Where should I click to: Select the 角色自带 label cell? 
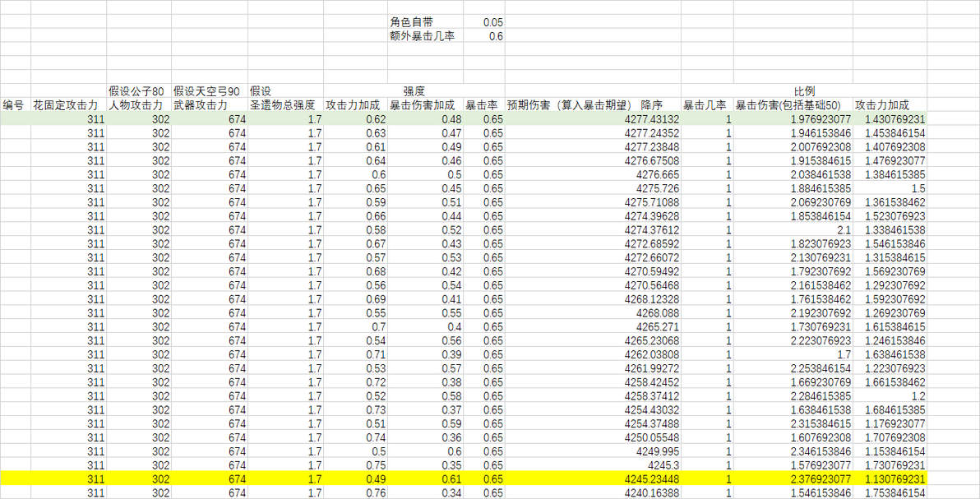(425, 22)
